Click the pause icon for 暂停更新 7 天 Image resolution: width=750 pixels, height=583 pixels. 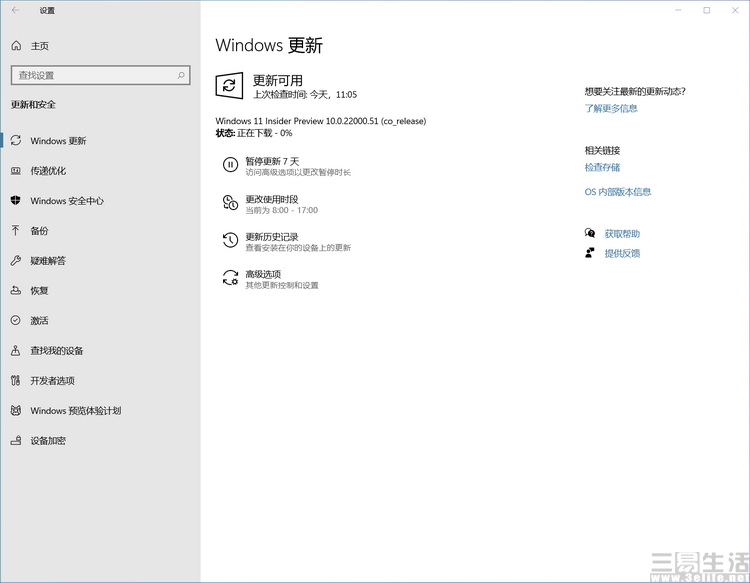(230, 165)
